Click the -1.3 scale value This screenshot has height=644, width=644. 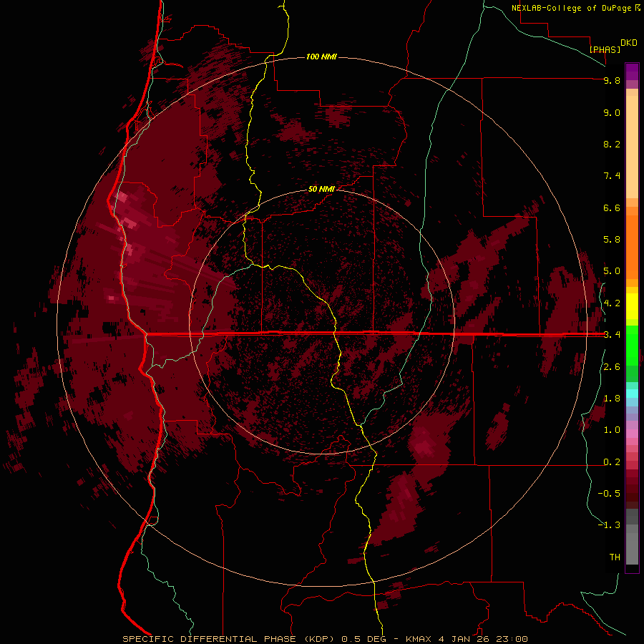tap(609, 525)
